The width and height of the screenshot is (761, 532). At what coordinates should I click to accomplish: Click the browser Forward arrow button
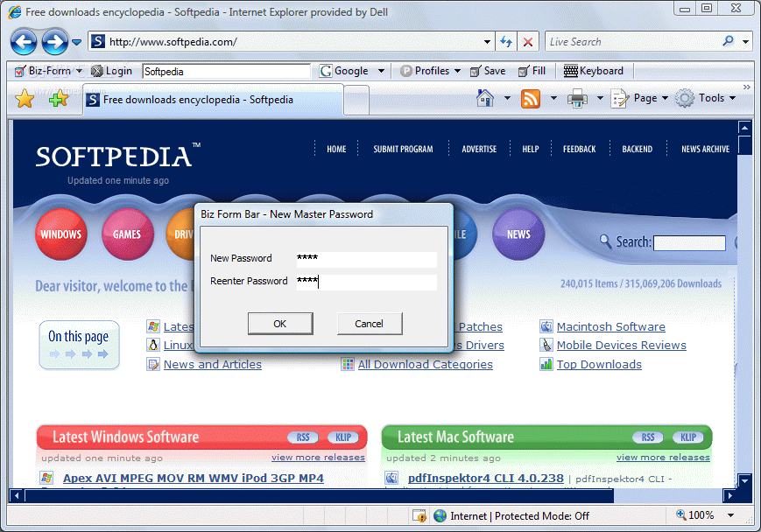tap(54, 42)
